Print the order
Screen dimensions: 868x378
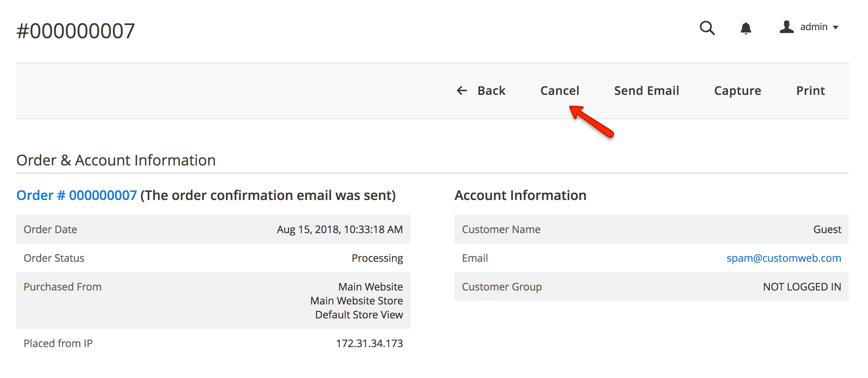coord(810,90)
